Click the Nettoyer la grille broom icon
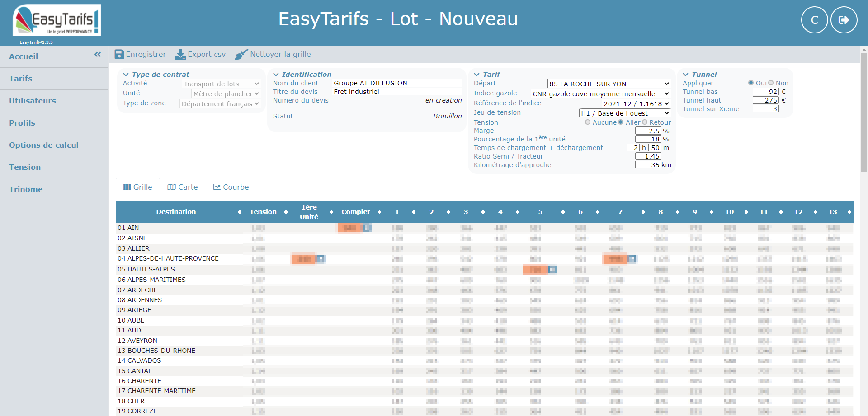Viewport: 868px width, 416px height. click(x=241, y=55)
